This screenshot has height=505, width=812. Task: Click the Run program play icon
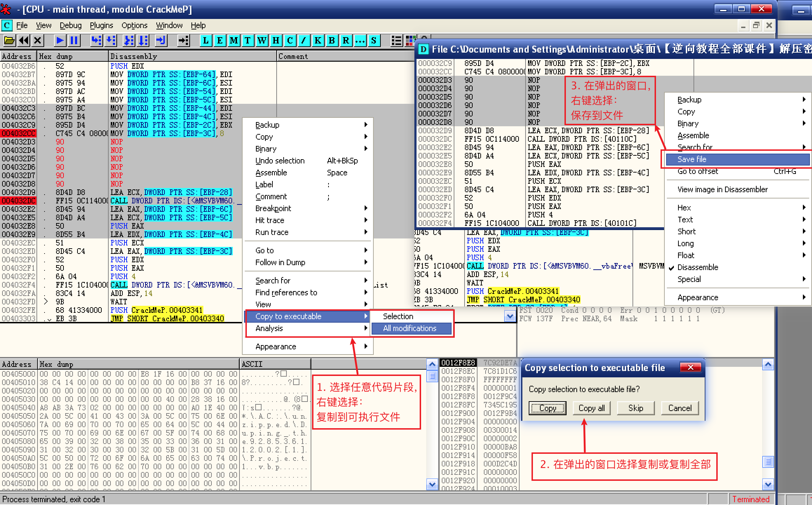60,40
